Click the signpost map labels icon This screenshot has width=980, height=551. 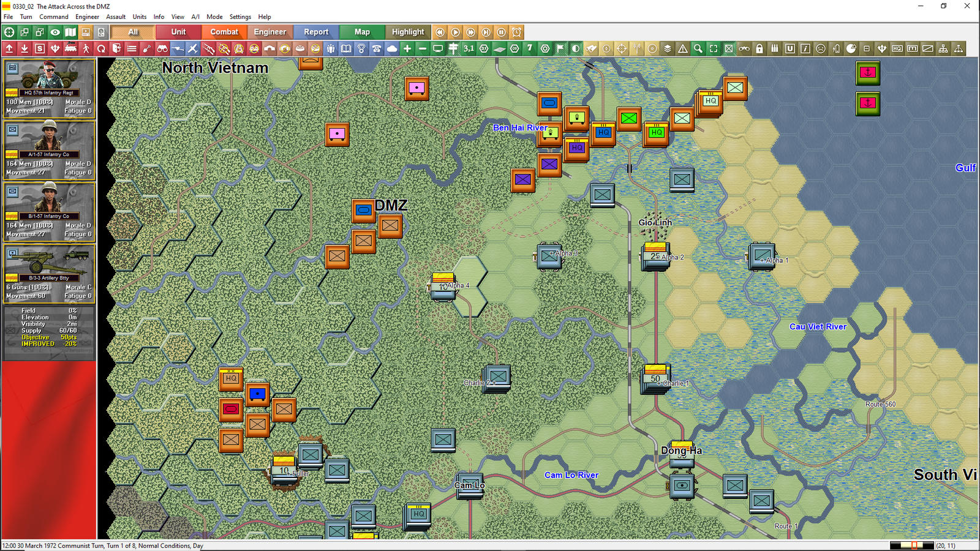click(453, 48)
